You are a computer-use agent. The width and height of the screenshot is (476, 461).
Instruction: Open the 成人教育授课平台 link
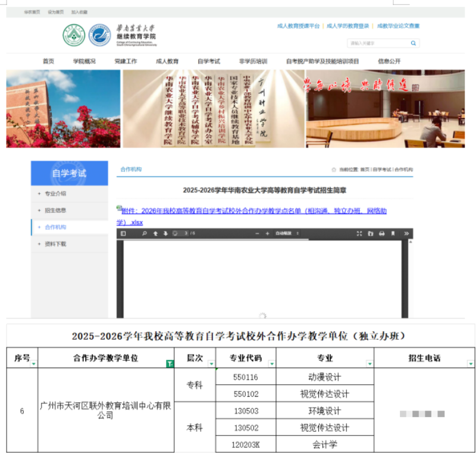tap(299, 26)
